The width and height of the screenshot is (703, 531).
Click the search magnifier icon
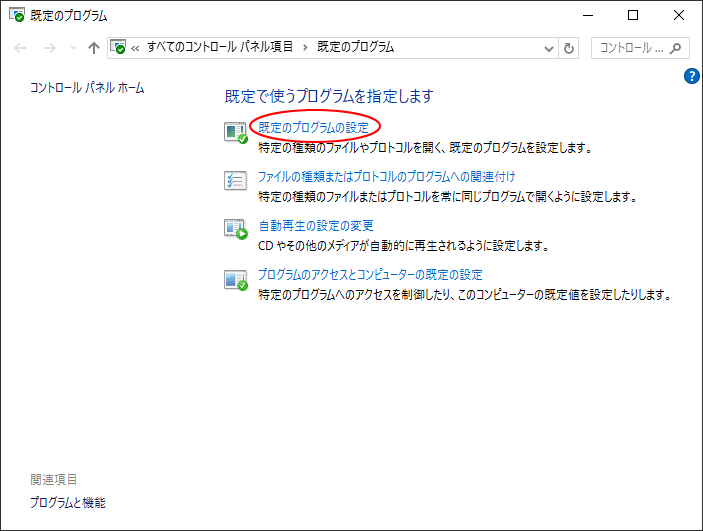coord(675,48)
